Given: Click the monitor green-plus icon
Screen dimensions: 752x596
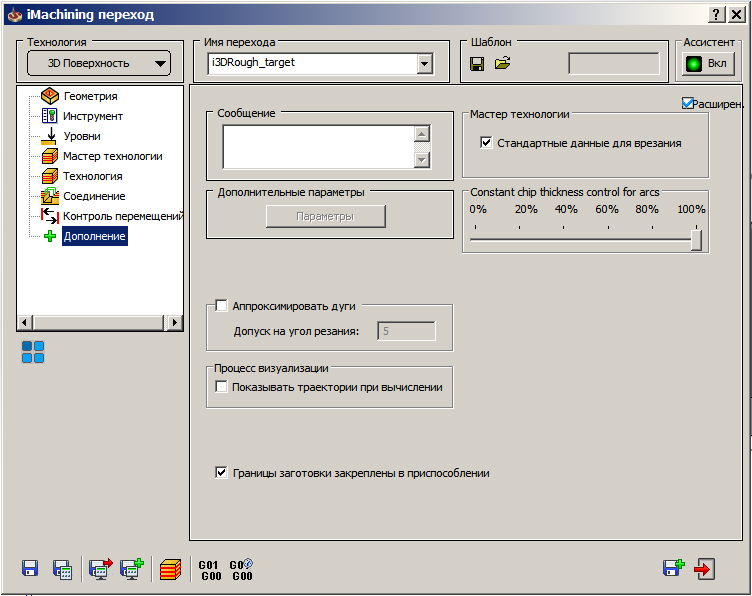Looking at the screenshot, I should [132, 569].
